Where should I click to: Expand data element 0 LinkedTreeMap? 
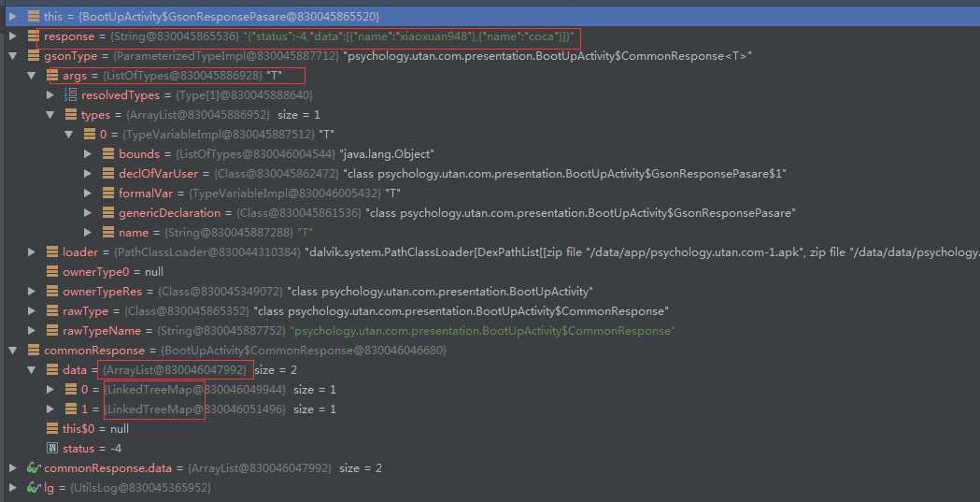click(x=50, y=390)
